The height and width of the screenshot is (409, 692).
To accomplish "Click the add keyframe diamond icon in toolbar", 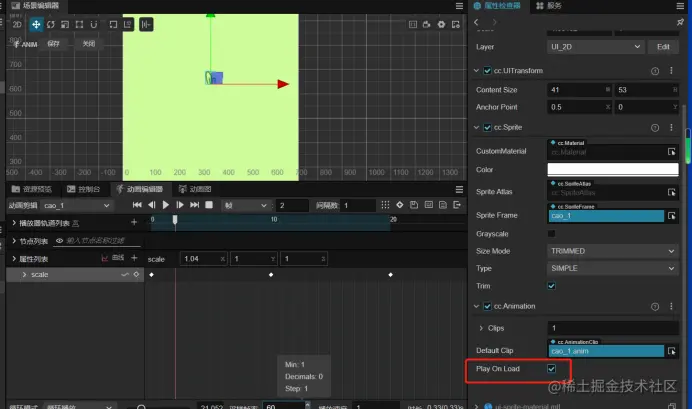I will click(x=399, y=205).
